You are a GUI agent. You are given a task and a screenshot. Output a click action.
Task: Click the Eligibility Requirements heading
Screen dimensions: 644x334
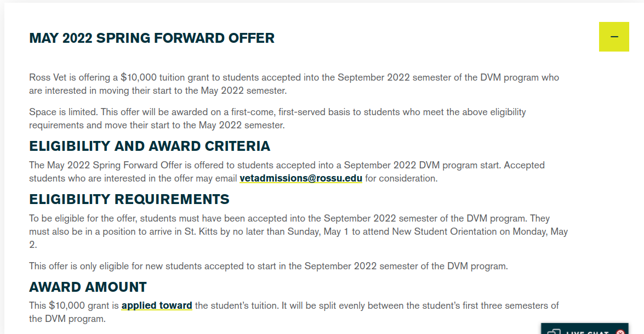tap(129, 199)
